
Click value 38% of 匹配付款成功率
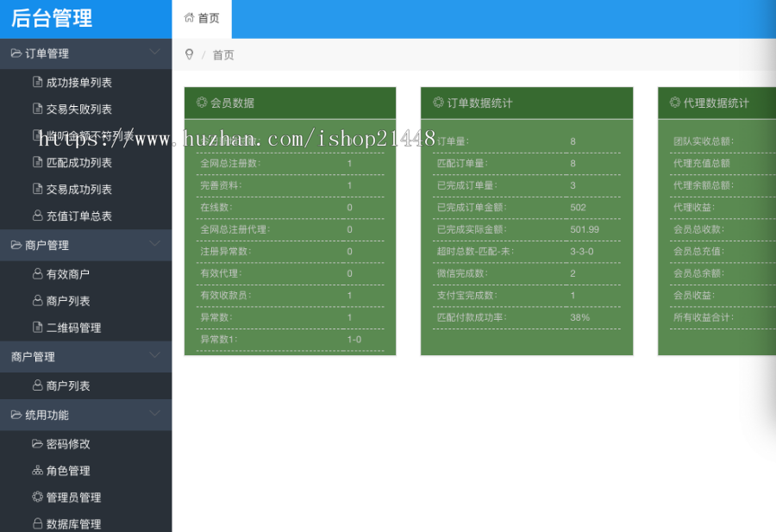[x=579, y=317]
